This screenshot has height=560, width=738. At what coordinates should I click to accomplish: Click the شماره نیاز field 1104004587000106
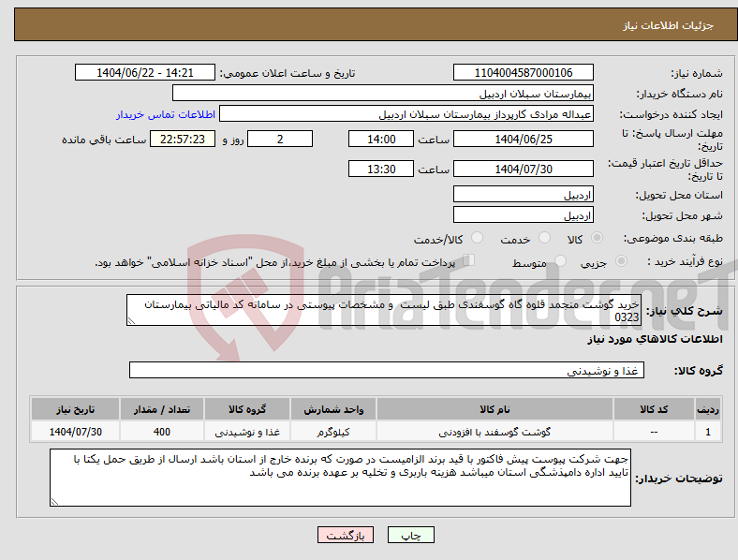point(523,72)
